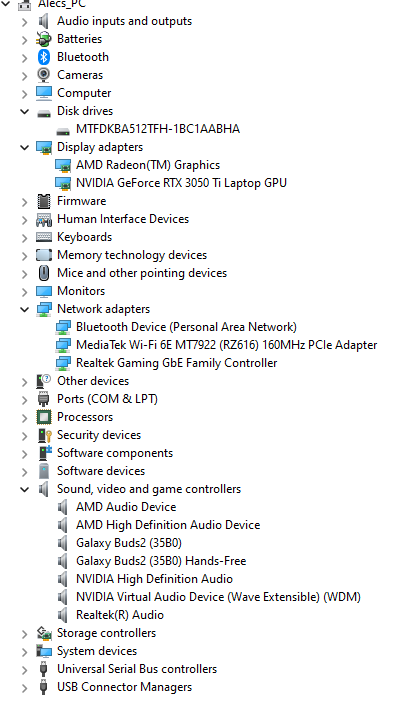412x725 pixels.
Task: Click the Processors chip icon
Action: [x=43, y=418]
